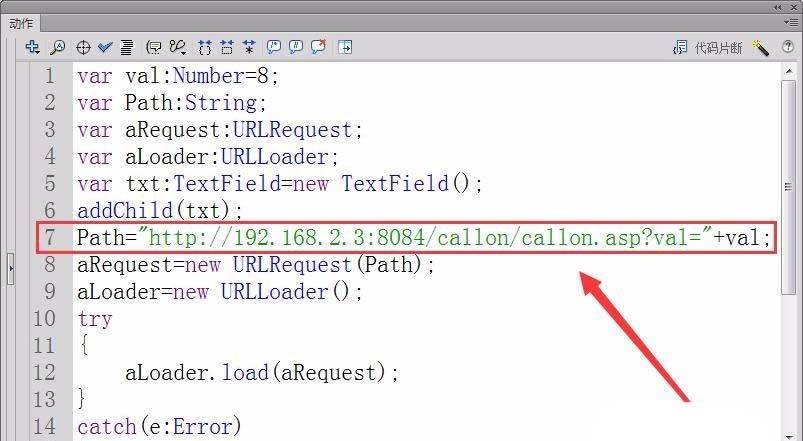Click code line 'var val:Number=8;'

tap(178, 76)
